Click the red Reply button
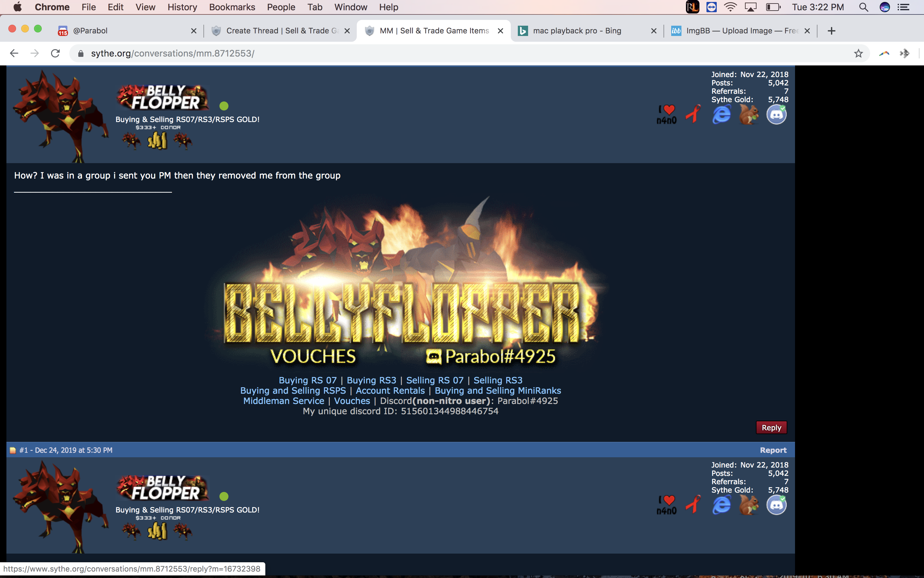924x578 pixels. [772, 428]
